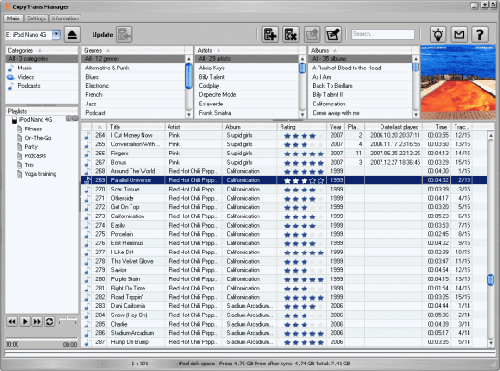The height and width of the screenshot is (371, 500).
Task: Click the Search input field
Action: (x=383, y=34)
